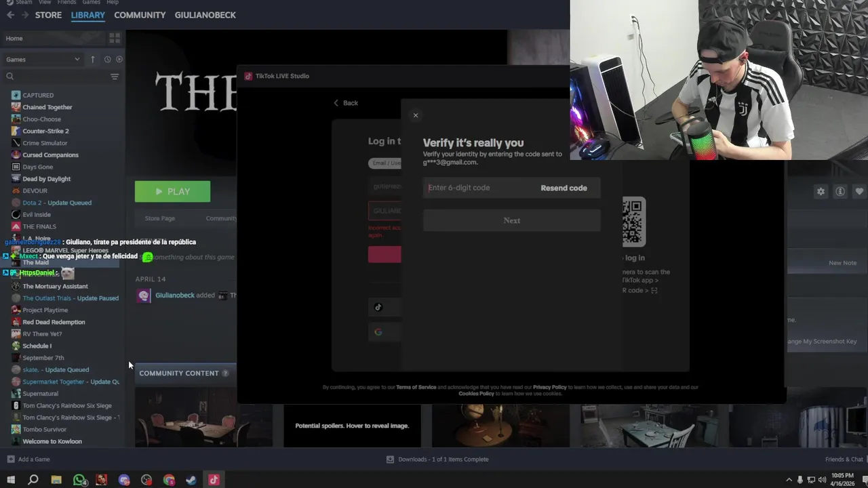Image resolution: width=868 pixels, height=488 pixels.
Task: Click Google login icon behind dialog
Action: coord(378,332)
